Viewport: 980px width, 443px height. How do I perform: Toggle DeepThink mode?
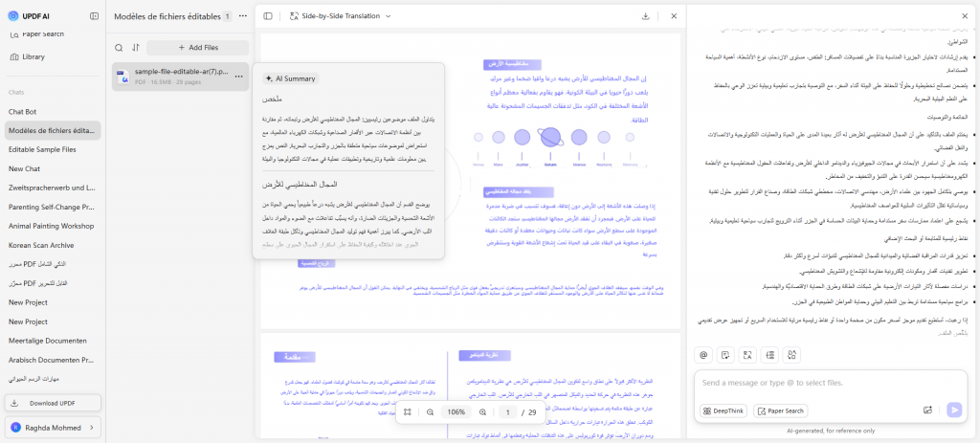point(723,410)
